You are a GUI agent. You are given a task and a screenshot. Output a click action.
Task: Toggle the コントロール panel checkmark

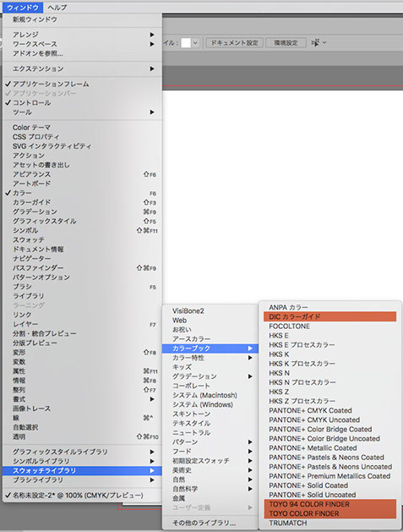click(x=82, y=103)
